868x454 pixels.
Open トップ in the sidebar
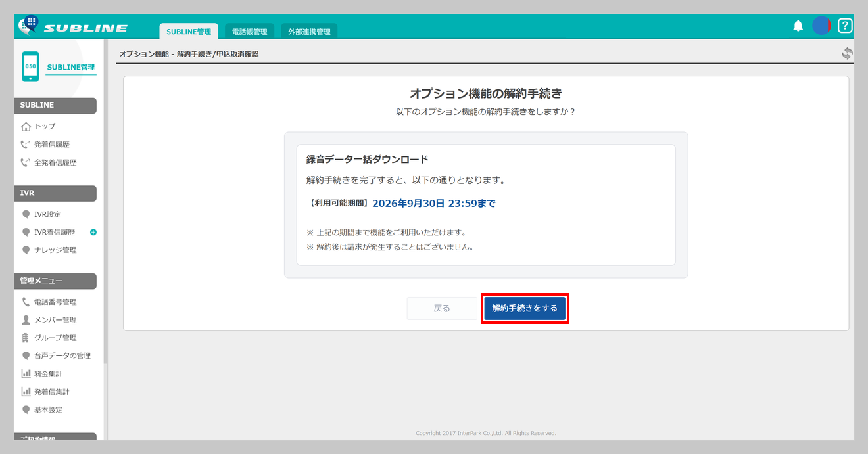click(45, 126)
